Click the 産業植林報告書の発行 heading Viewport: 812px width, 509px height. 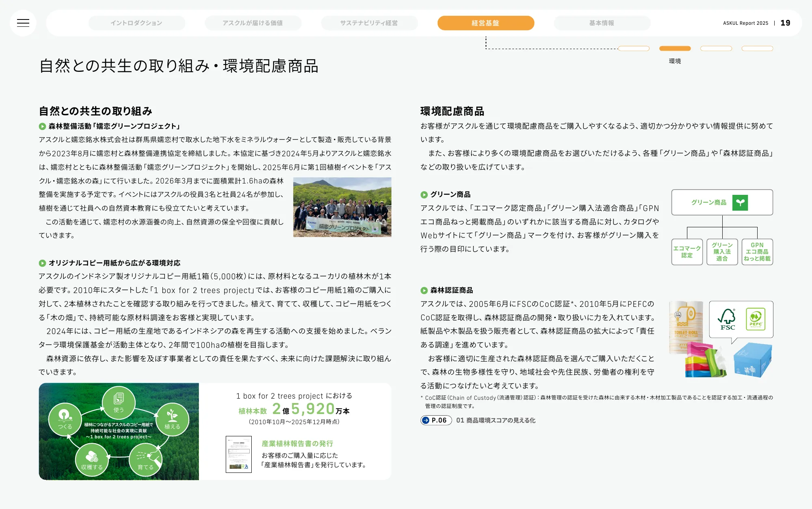[x=297, y=444]
